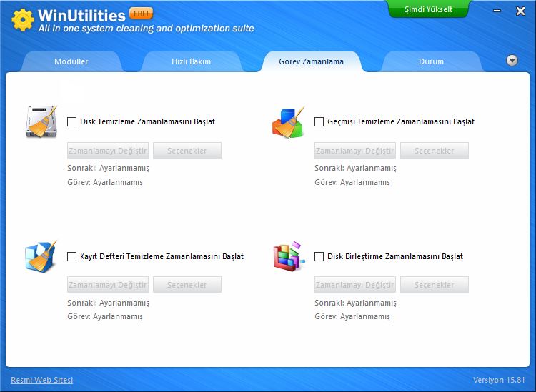Click Seçenekler under Geçmişi Temizleme
The image size is (536, 392).
(434, 151)
